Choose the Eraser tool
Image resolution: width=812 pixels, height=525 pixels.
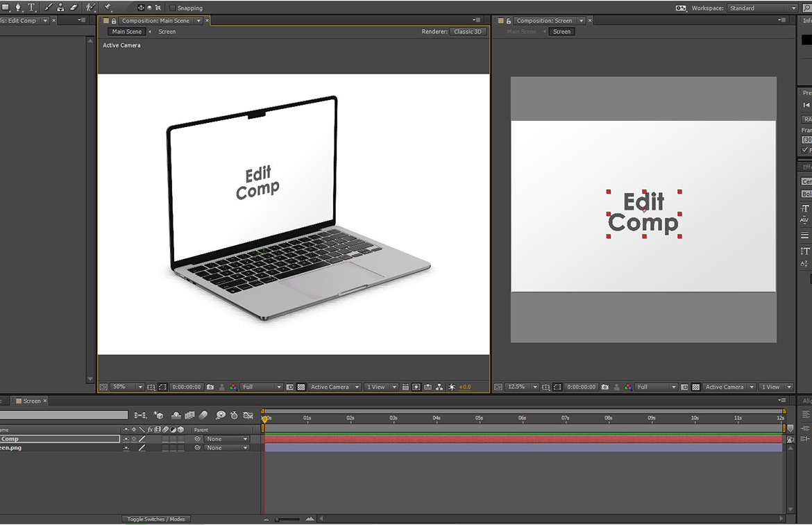74,8
